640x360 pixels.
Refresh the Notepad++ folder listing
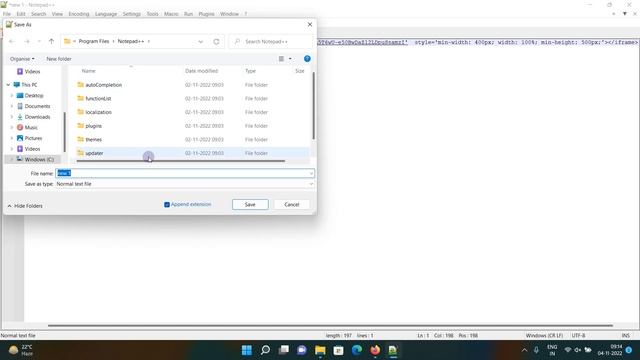[x=216, y=41]
